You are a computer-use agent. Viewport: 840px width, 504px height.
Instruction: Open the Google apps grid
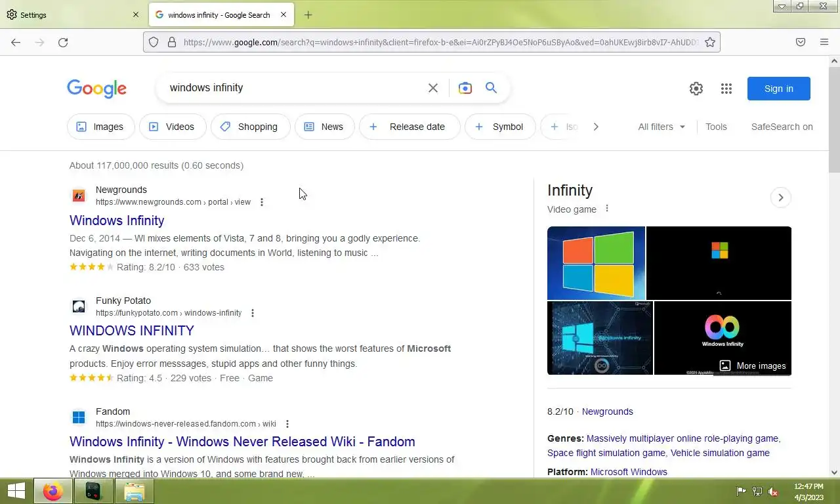click(726, 89)
